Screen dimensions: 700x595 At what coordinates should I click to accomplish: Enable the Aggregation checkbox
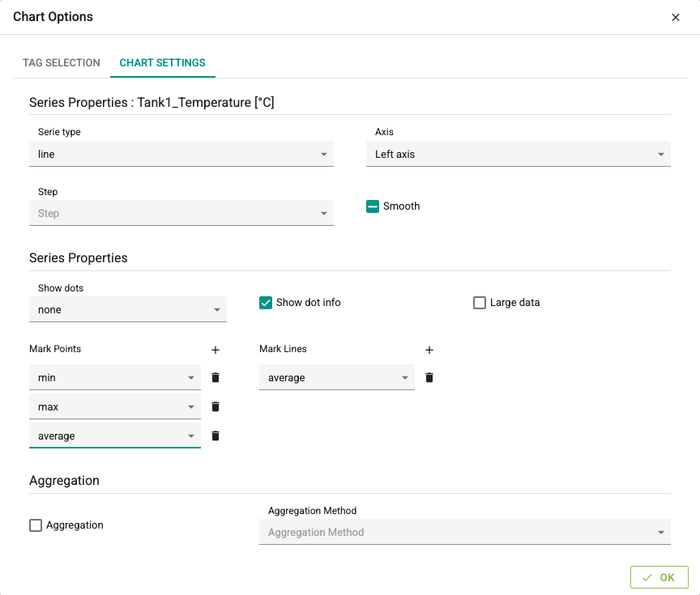[x=36, y=525]
